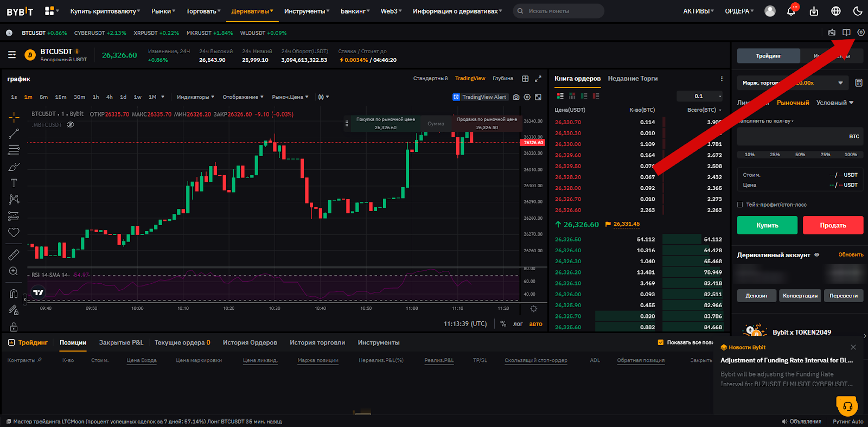
Task: Click the Конвертация button
Action: point(800,296)
